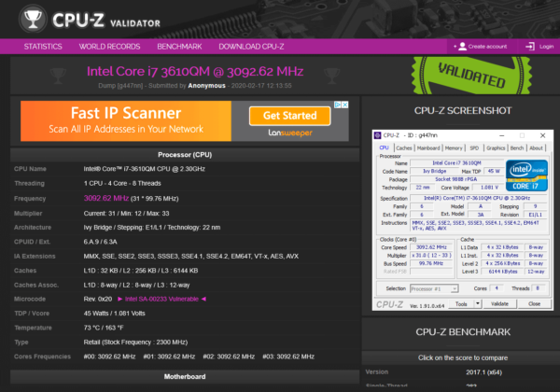Switch to the About tab

pos(536,148)
